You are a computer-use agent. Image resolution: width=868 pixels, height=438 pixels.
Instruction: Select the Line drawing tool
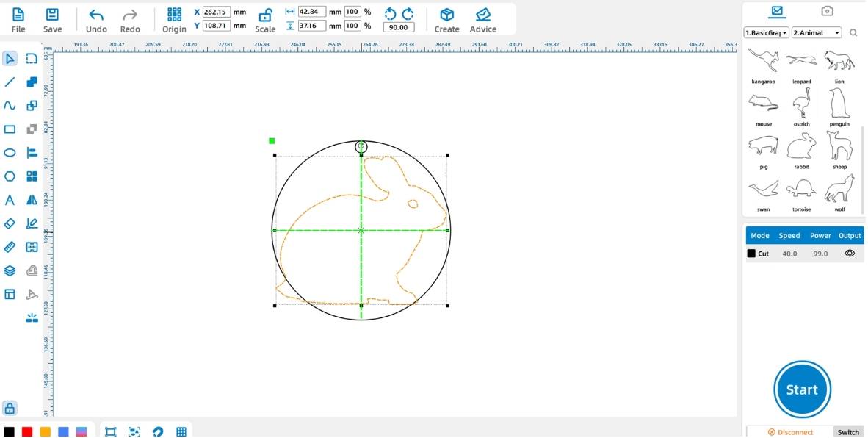coord(10,82)
